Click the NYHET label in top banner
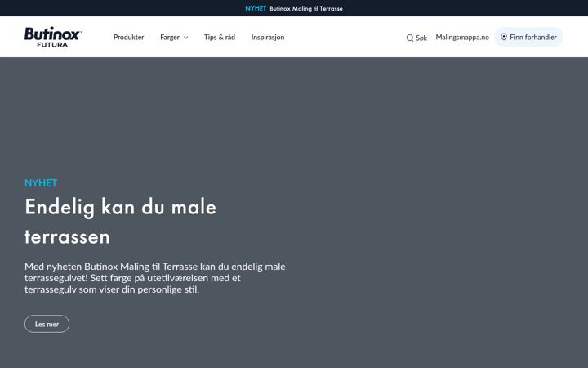 pos(256,8)
